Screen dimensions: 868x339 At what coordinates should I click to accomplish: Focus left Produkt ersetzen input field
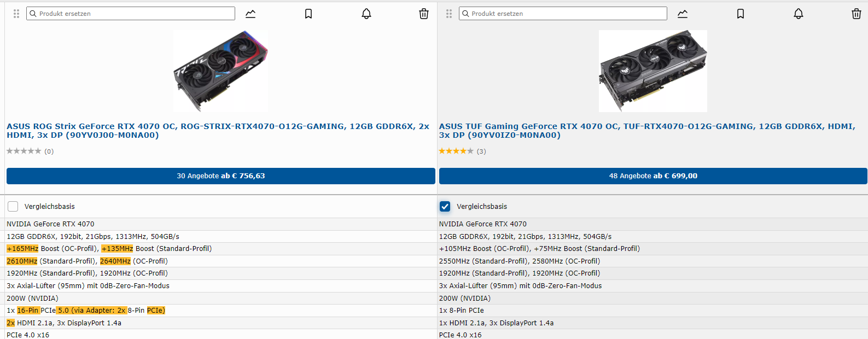tap(131, 14)
